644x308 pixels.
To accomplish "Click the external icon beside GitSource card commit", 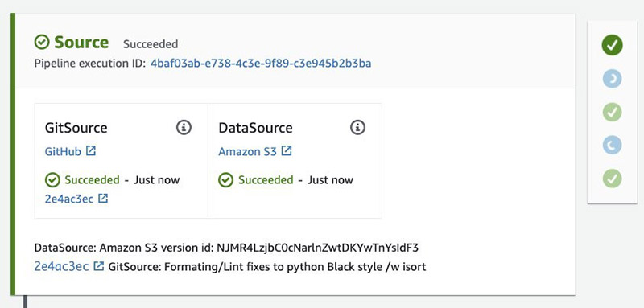I will point(103,199).
